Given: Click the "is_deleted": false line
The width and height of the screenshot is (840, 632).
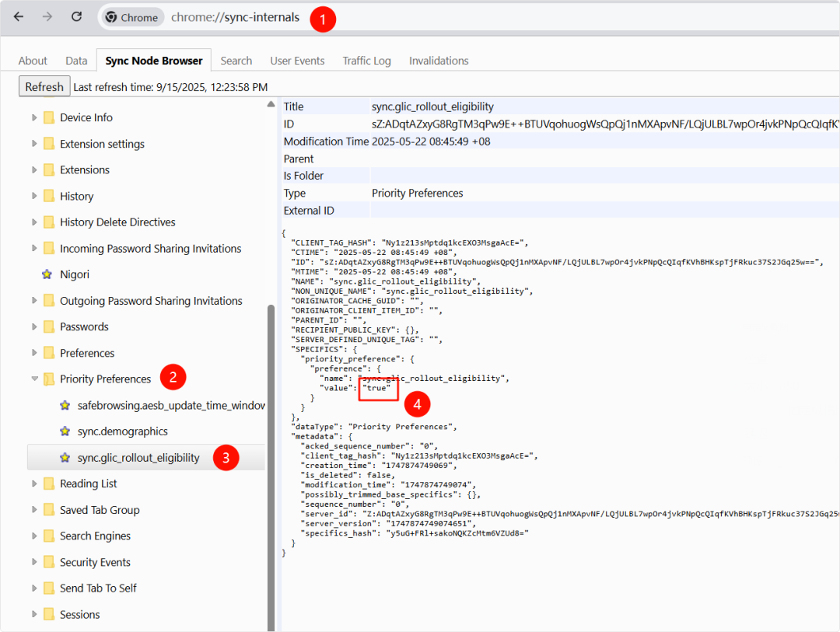Looking at the screenshot, I should [348, 475].
